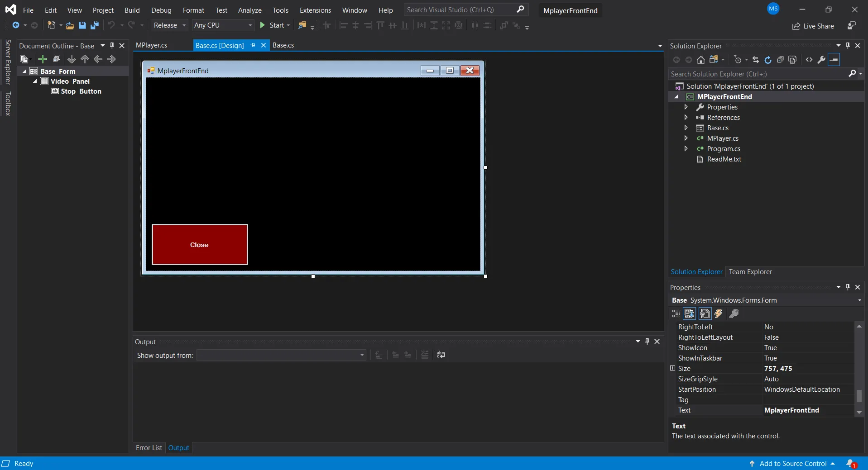Toggle auto-hide pin on Solution Explorer
The image size is (868, 470).
(x=848, y=46)
